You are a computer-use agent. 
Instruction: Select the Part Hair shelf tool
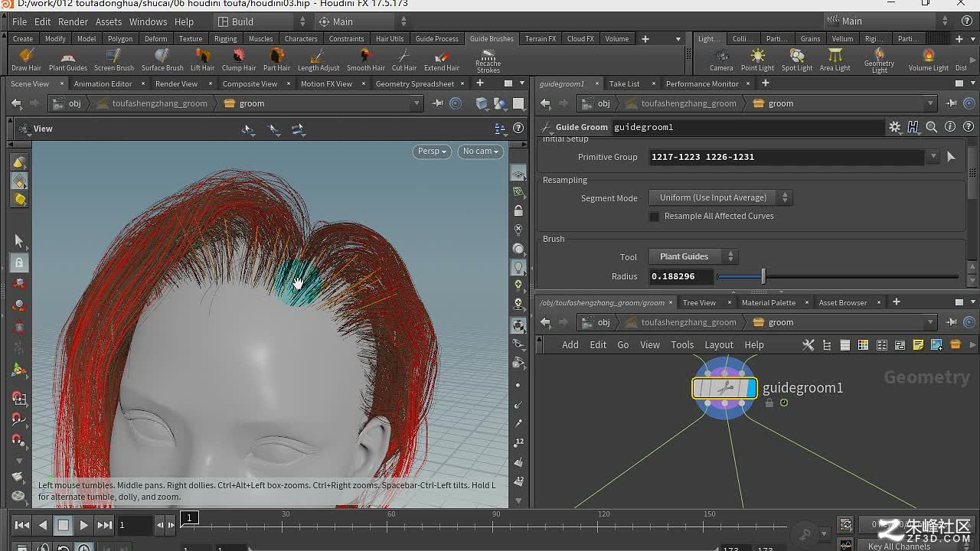[276, 60]
